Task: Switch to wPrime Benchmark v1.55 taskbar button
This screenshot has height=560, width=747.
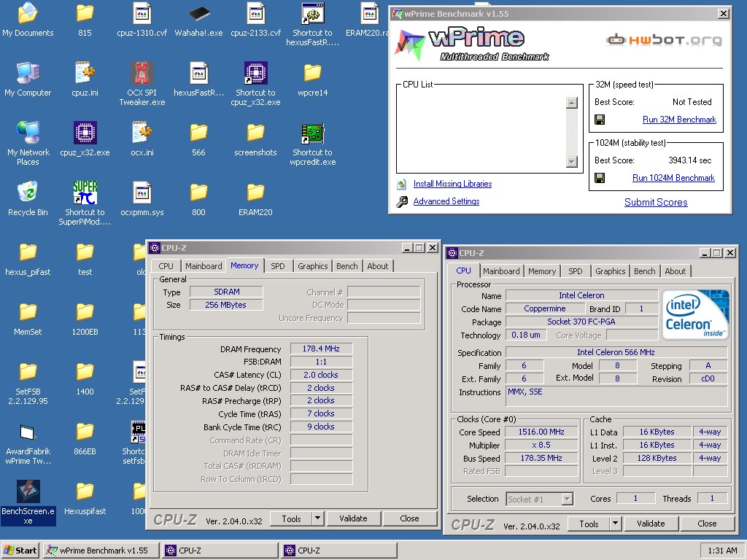Action: coord(100,551)
